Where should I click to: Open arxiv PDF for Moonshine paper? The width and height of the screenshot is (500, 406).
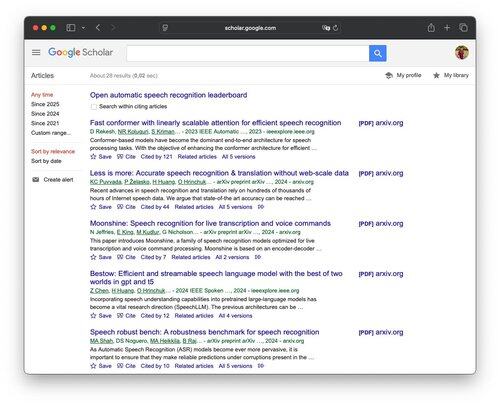tap(381, 224)
